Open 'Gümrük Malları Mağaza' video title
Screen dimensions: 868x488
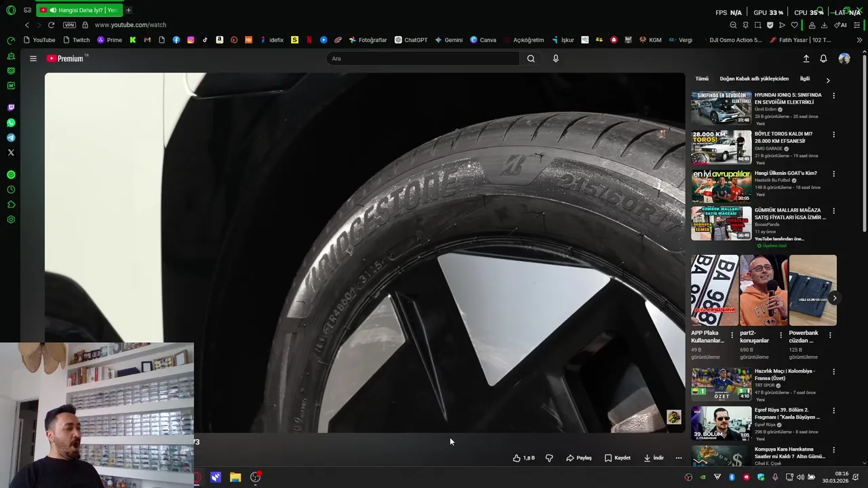click(790, 213)
